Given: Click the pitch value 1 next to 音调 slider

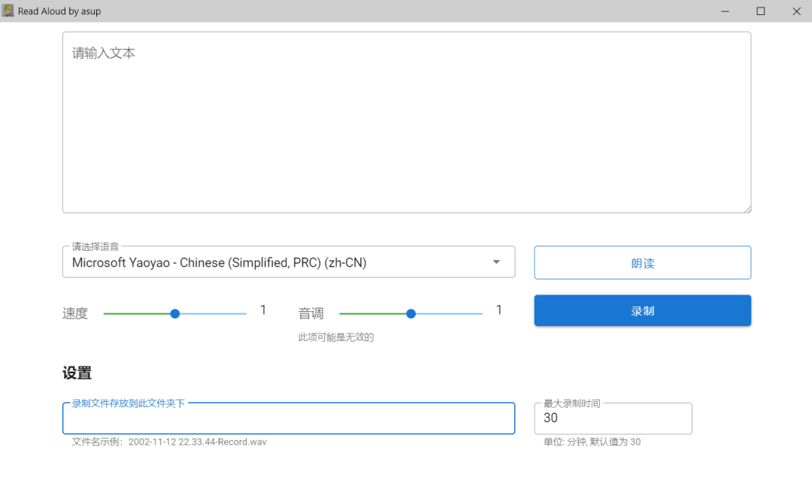Looking at the screenshot, I should 498,310.
